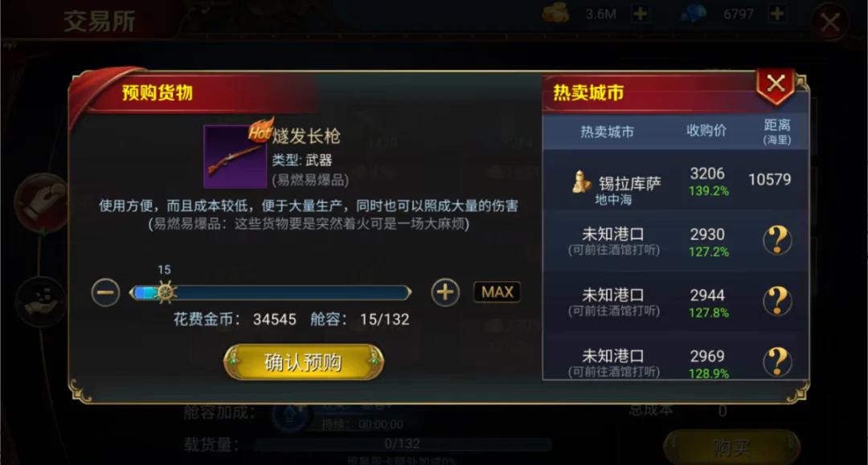Click the flintlock rifle item thumbnail
Image resolution: width=868 pixels, height=465 pixels.
[x=235, y=157]
